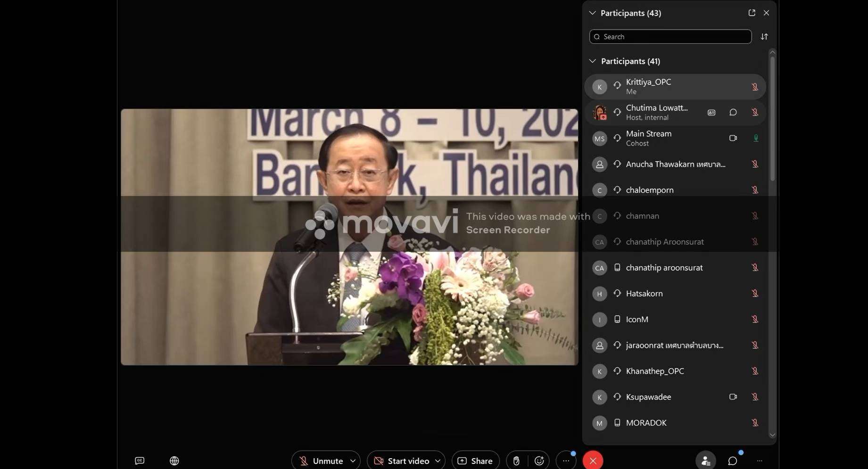
Task: Toggle the participants panel button
Action: point(705,461)
